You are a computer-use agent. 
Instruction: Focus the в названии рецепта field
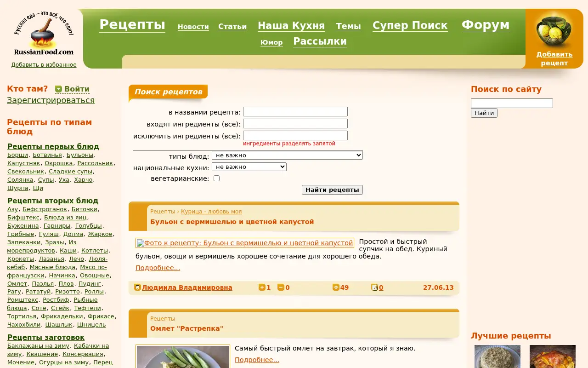click(x=295, y=112)
